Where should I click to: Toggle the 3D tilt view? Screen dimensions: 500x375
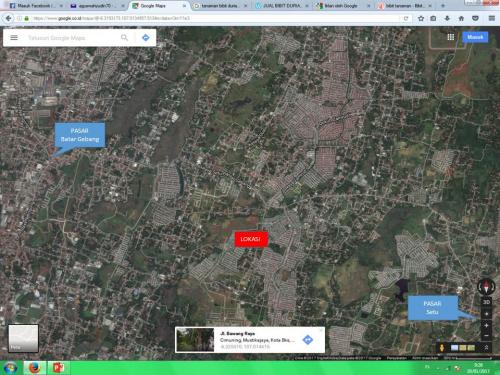point(486,302)
